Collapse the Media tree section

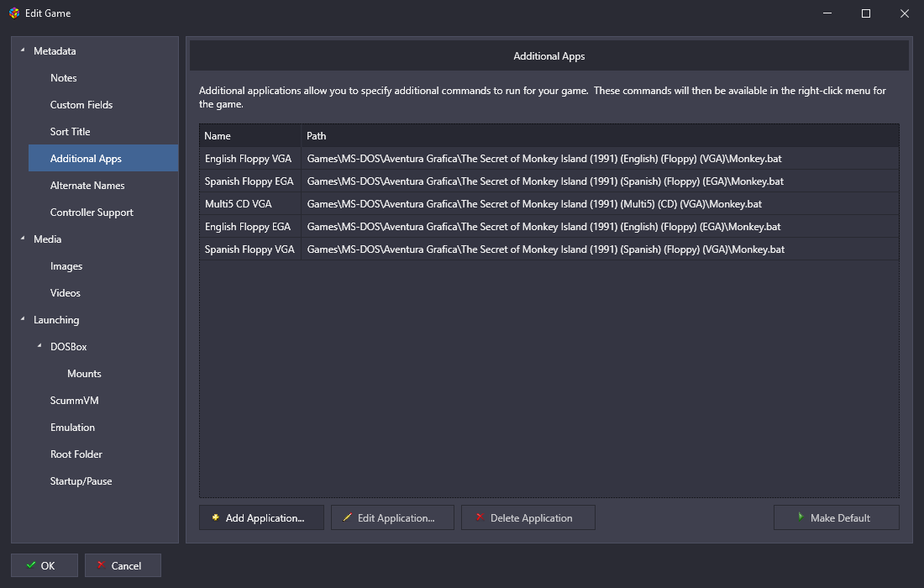23,239
